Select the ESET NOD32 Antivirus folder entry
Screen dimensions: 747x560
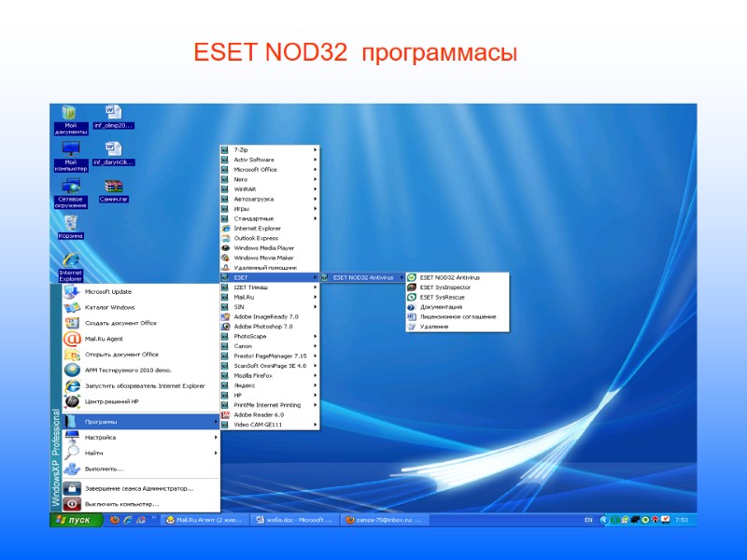(364, 277)
